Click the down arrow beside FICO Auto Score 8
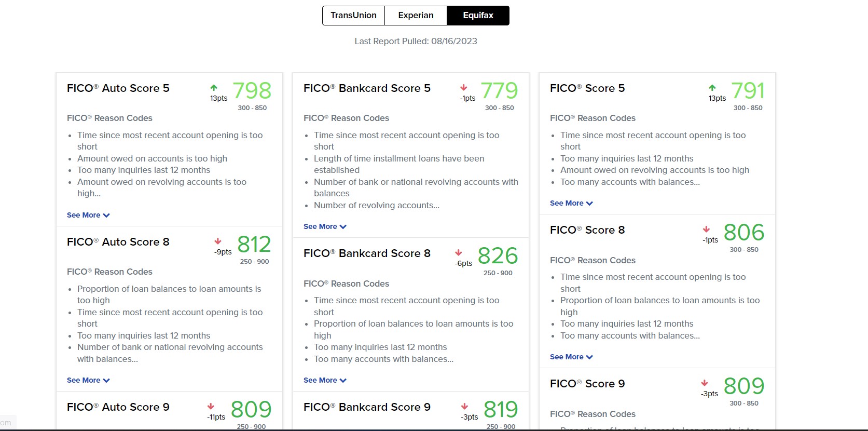868x431 pixels. tap(217, 242)
